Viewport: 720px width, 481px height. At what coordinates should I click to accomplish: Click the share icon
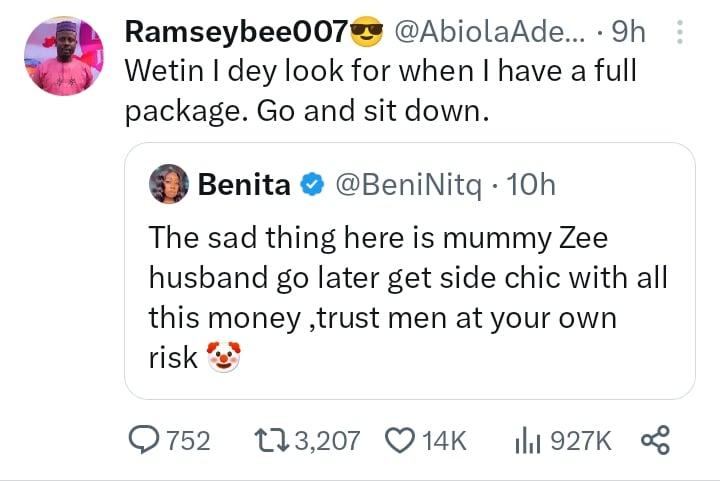point(652,440)
